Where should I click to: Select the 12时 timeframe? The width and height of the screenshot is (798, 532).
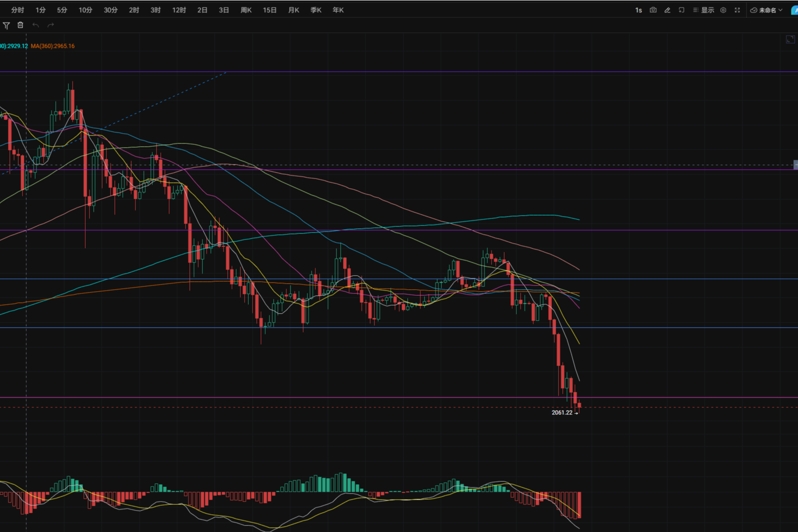[179, 10]
